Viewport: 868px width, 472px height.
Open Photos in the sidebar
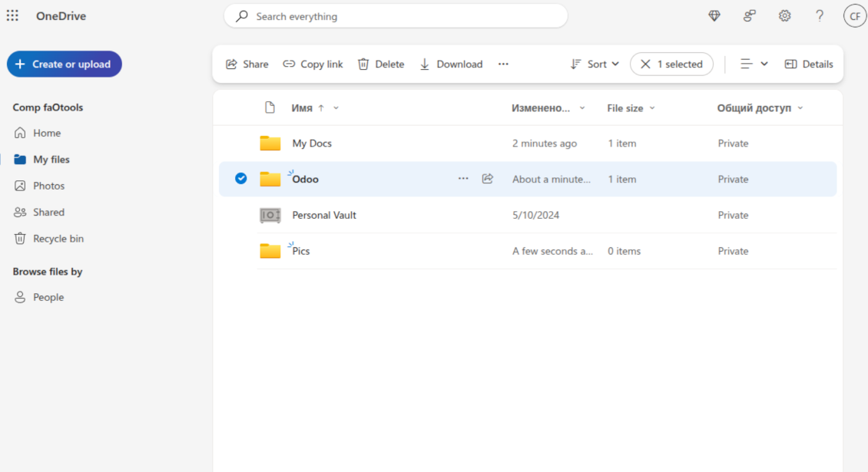(48, 186)
